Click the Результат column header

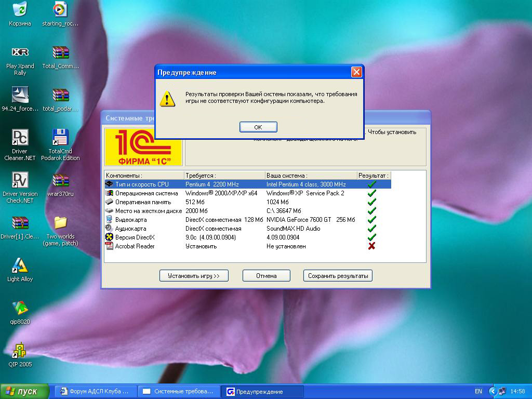(x=374, y=176)
